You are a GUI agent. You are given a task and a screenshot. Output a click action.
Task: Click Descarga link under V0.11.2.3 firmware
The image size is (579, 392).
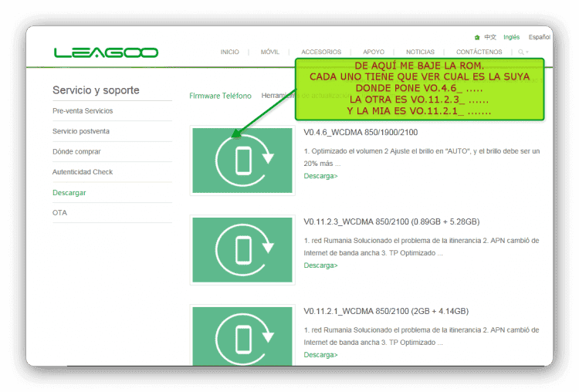(320, 265)
